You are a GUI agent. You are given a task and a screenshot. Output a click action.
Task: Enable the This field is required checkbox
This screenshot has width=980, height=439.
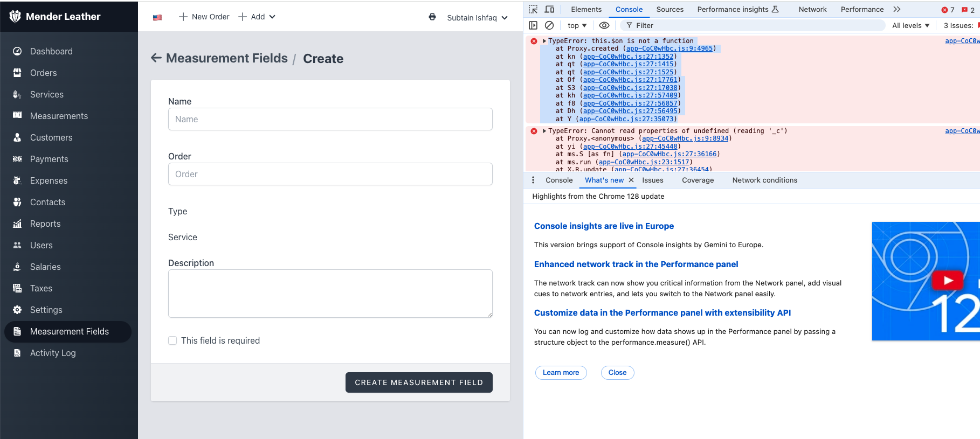pyautogui.click(x=172, y=340)
